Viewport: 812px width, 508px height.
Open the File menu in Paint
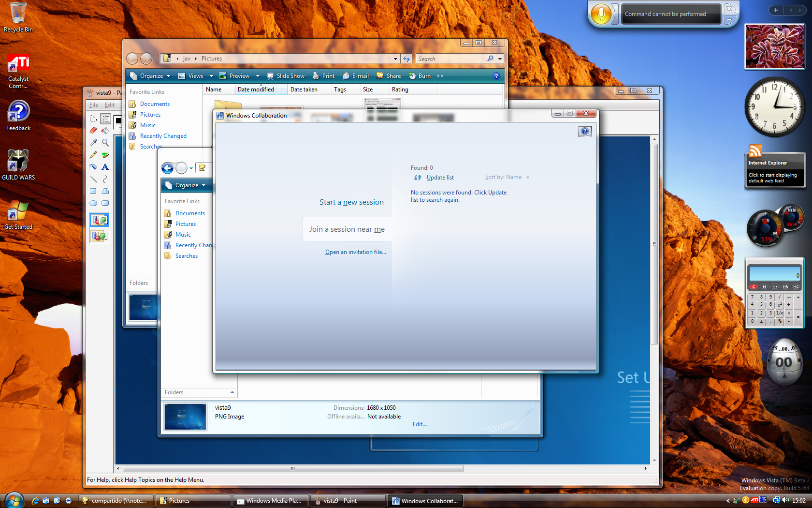94,105
